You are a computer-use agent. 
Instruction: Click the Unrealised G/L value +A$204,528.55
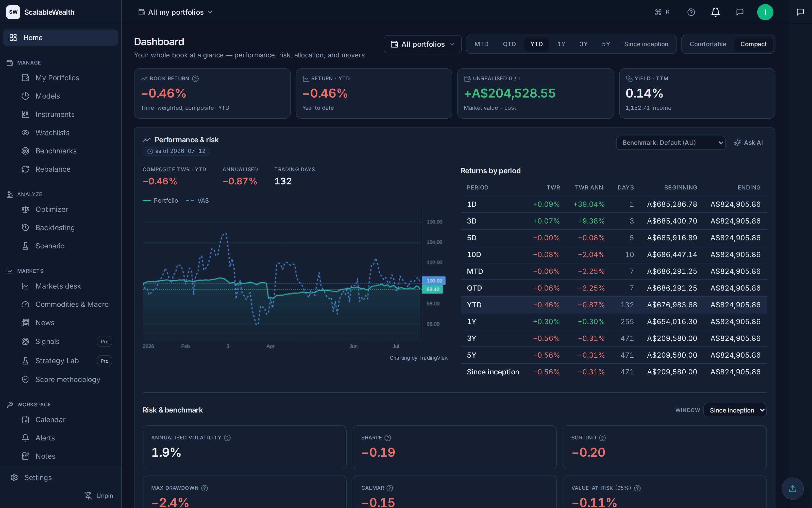pyautogui.click(x=510, y=93)
